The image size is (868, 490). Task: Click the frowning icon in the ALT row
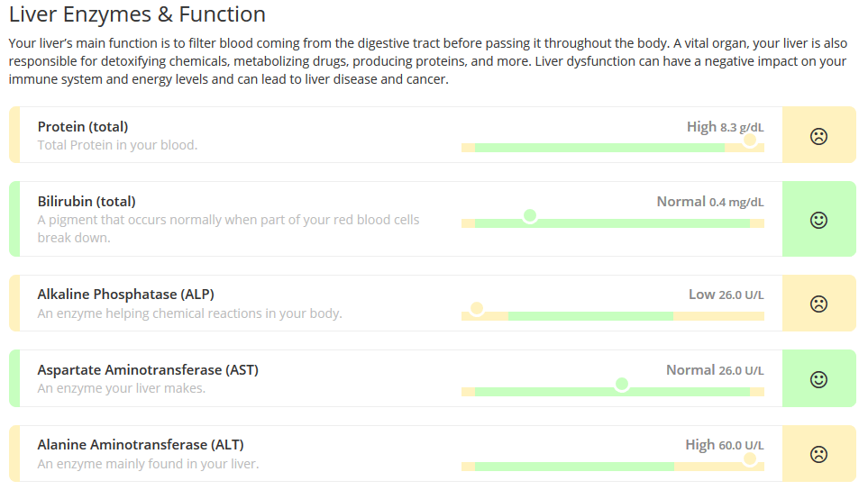pyautogui.click(x=818, y=454)
